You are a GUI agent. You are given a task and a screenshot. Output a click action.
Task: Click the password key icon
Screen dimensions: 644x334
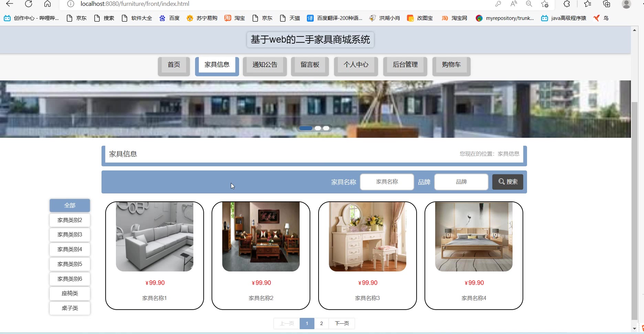pos(498,4)
